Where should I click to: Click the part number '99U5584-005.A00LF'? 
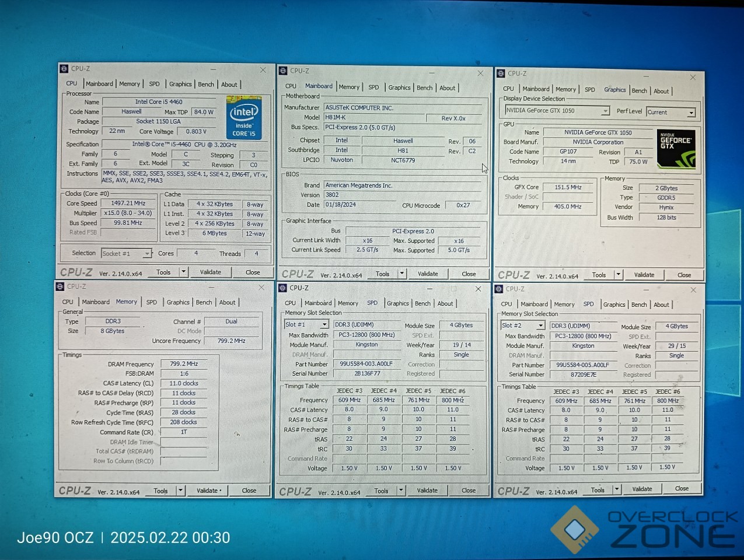click(x=582, y=365)
